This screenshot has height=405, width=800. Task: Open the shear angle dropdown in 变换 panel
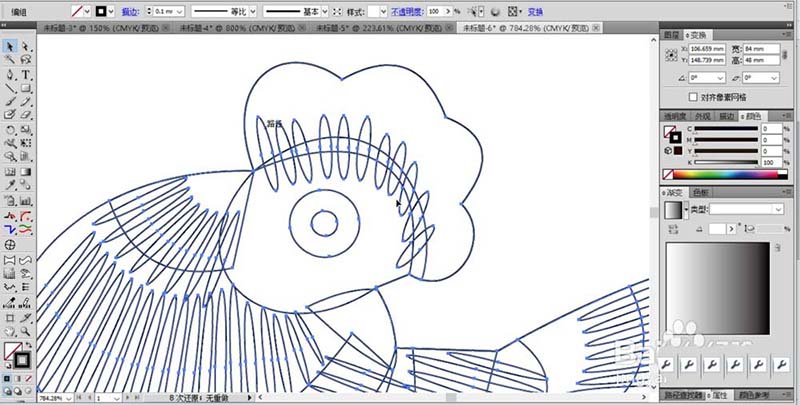(774, 78)
